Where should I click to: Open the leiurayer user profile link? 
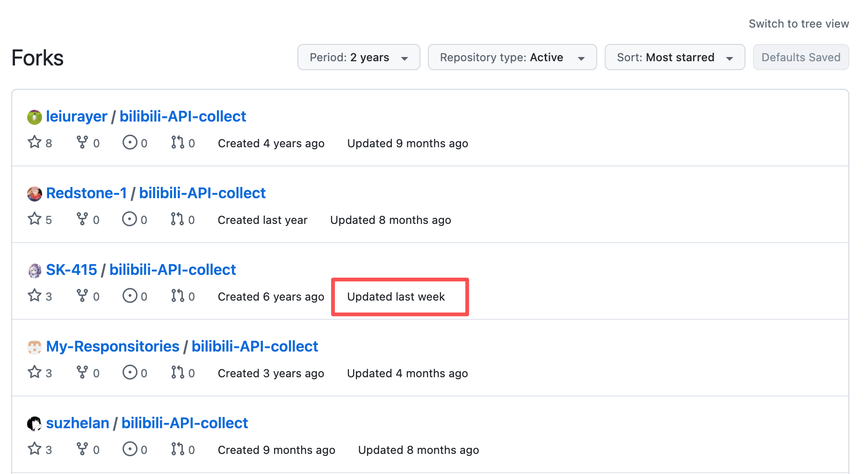(x=77, y=116)
